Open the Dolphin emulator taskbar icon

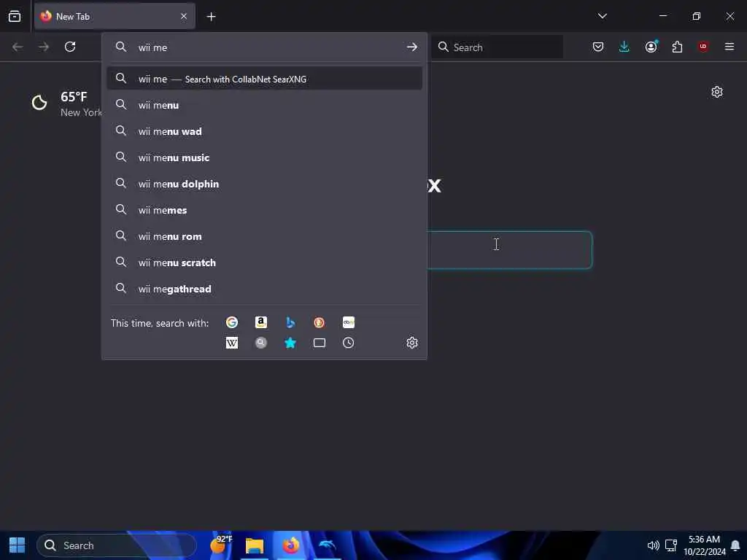[x=328, y=545]
